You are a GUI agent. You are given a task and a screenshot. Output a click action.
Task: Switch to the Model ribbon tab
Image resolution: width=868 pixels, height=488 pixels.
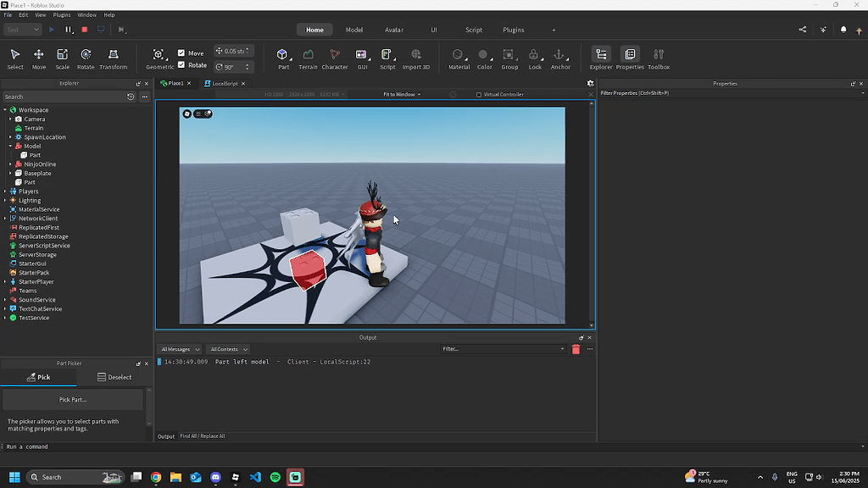point(354,29)
